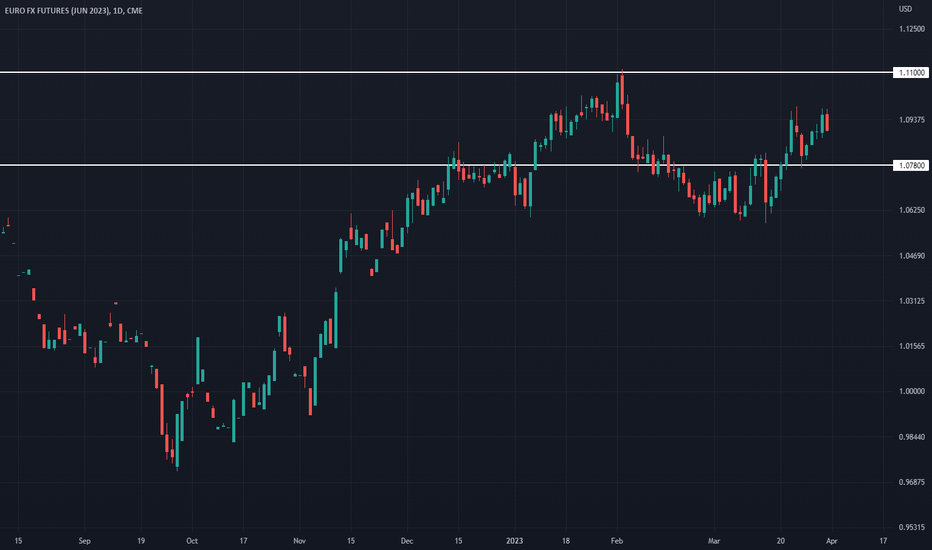932x550 pixels.
Task: Click the 1.09375 price axis value
Action: point(912,120)
